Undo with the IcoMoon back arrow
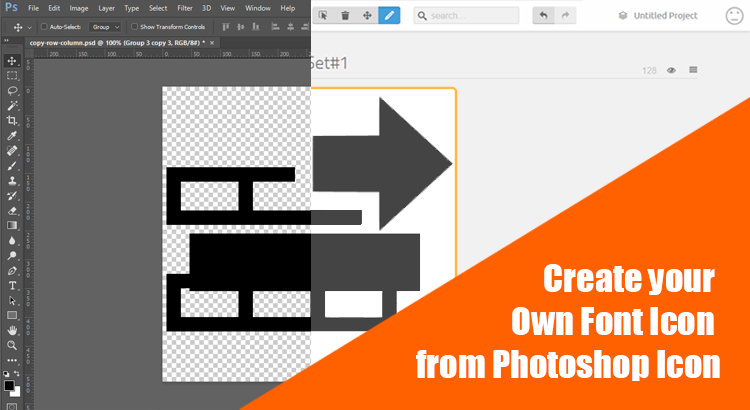The height and width of the screenshot is (410, 750). pos(543,15)
